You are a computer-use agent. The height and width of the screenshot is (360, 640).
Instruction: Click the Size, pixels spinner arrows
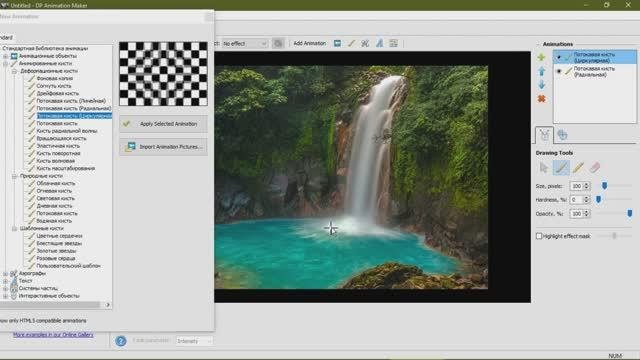pyautogui.click(x=587, y=186)
